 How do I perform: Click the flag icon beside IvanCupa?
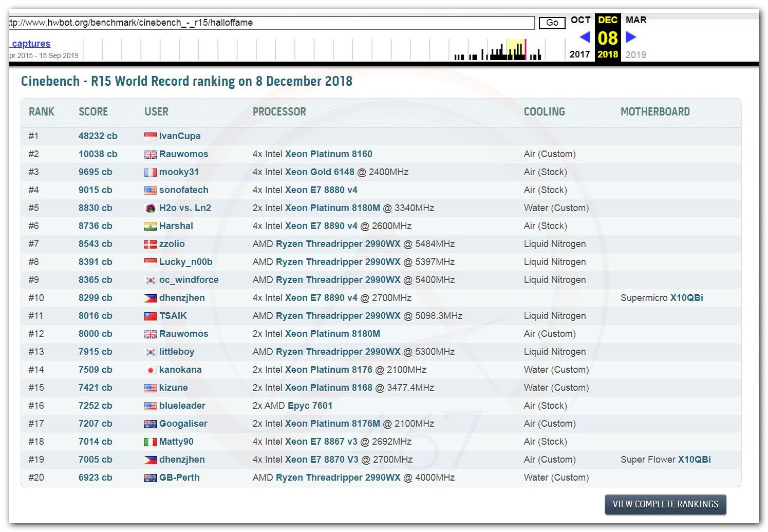pyautogui.click(x=150, y=136)
